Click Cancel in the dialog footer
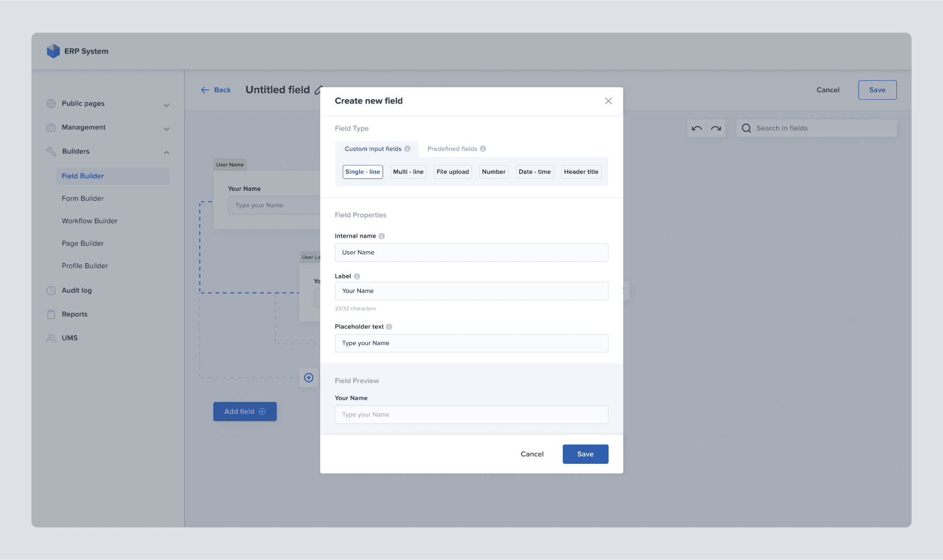The height and width of the screenshot is (560, 943). tap(532, 454)
